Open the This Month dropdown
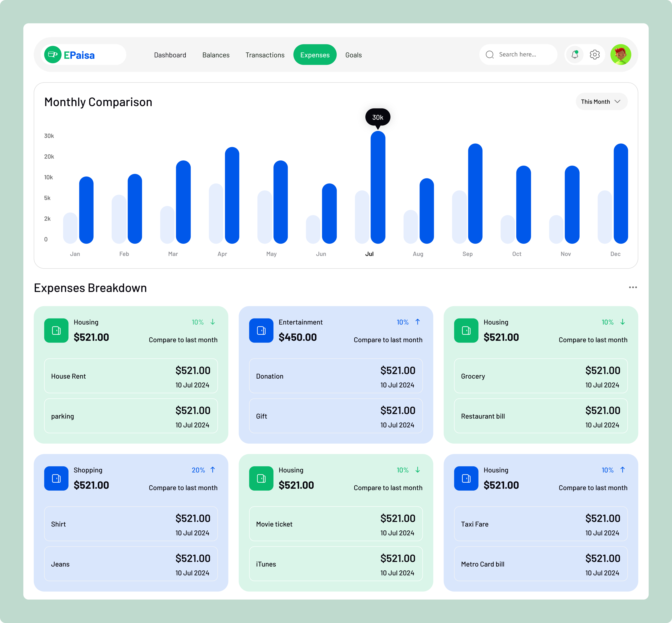 [x=602, y=101]
